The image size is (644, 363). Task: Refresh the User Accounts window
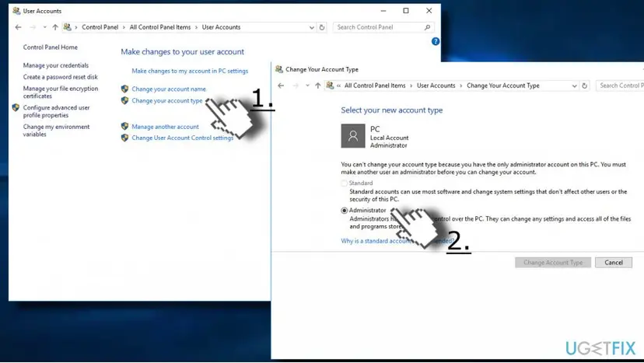(x=322, y=27)
